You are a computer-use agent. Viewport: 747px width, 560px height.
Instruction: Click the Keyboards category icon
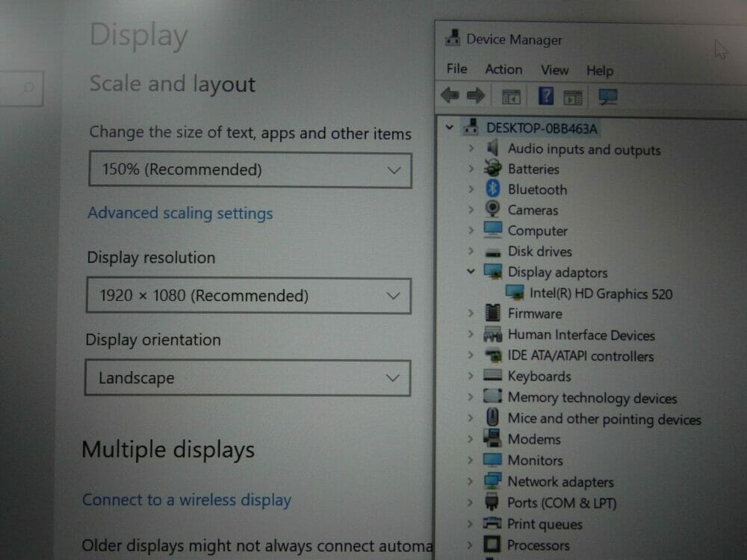coord(492,376)
